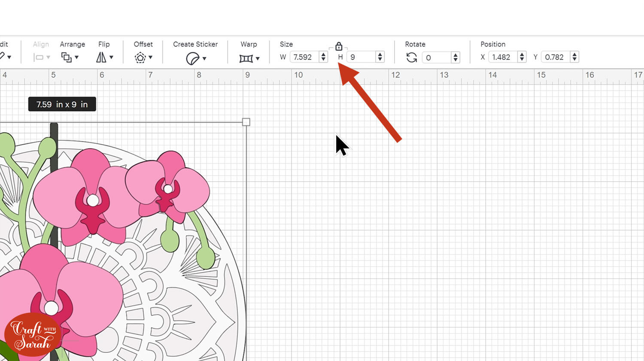This screenshot has height=361, width=644.
Task: Increase height with the up stepper arrow
Action: (x=380, y=55)
